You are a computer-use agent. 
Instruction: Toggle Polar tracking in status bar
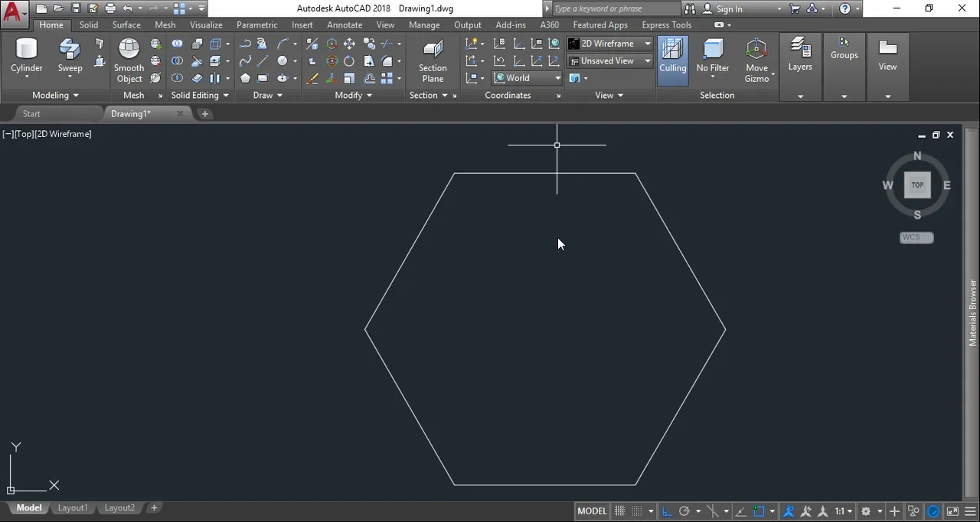click(x=684, y=511)
